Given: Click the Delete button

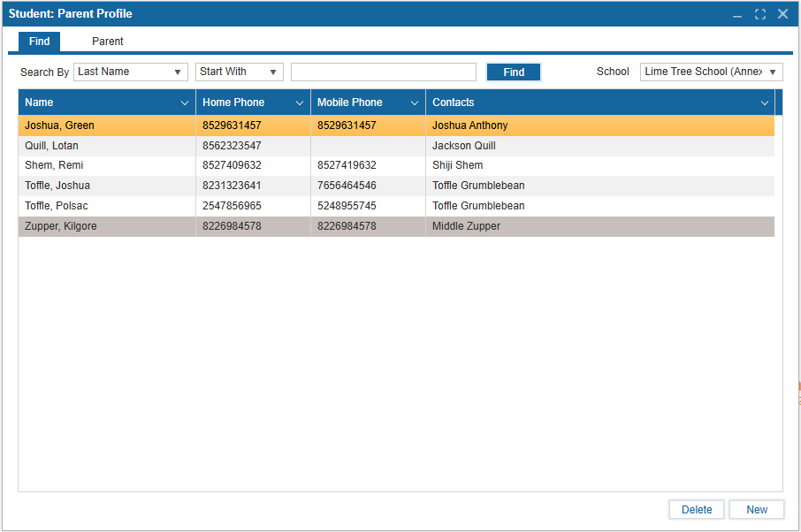Looking at the screenshot, I should click(x=697, y=510).
